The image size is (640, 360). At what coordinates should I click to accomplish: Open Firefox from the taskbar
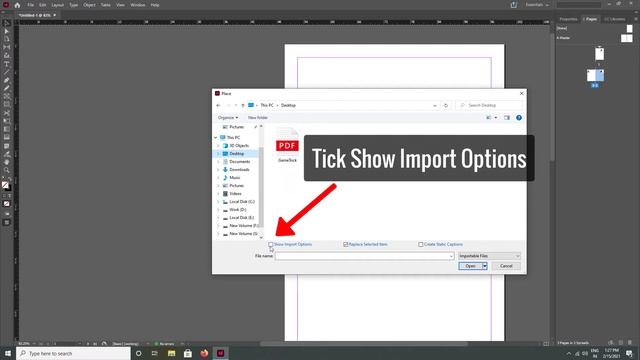coord(204,353)
